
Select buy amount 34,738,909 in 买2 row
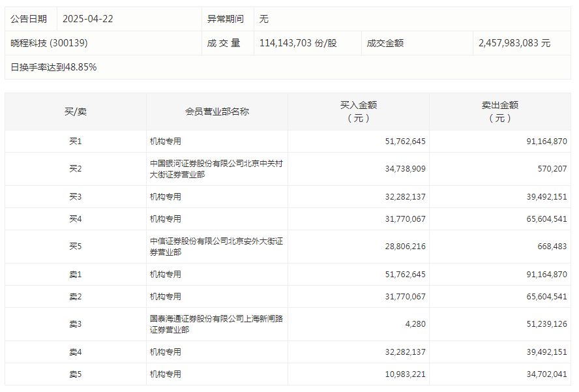[x=405, y=169]
